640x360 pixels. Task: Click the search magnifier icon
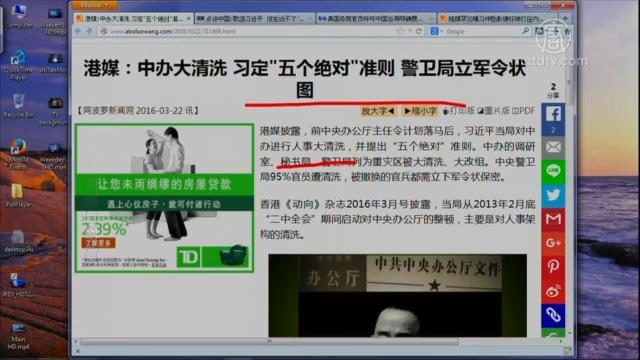pyautogui.click(x=526, y=31)
